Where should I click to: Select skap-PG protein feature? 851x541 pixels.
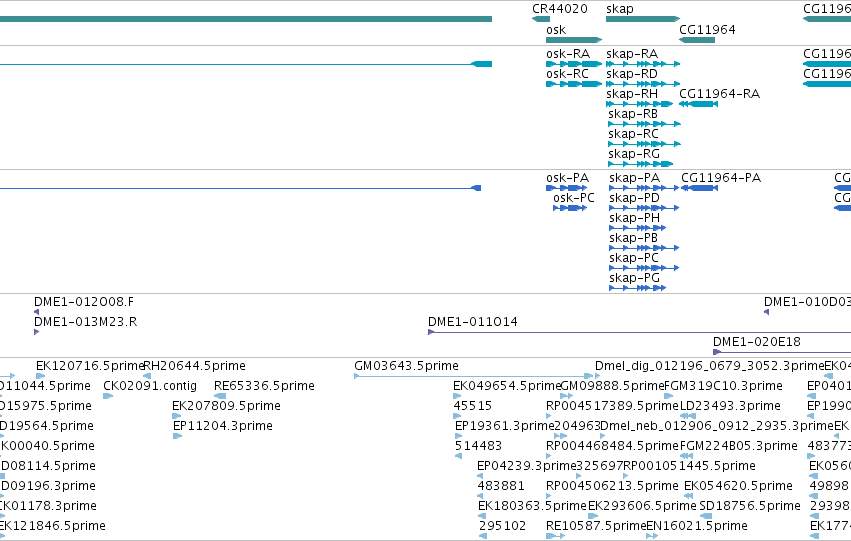(x=637, y=288)
